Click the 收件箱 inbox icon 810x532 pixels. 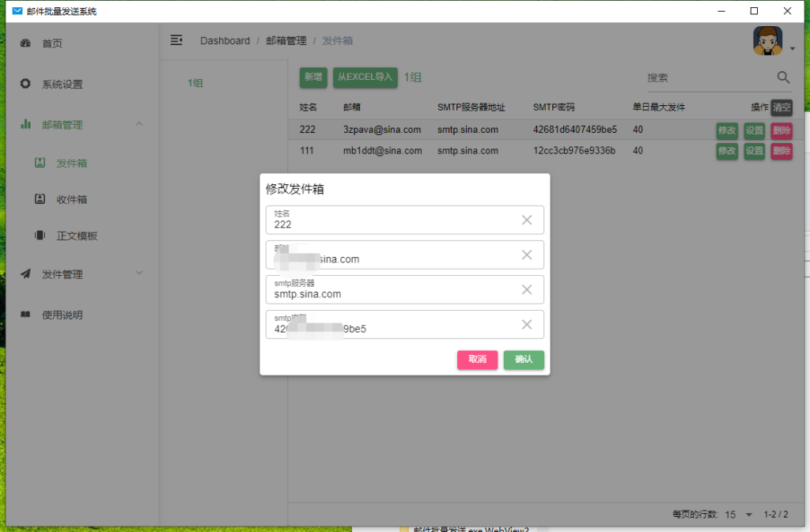40,199
